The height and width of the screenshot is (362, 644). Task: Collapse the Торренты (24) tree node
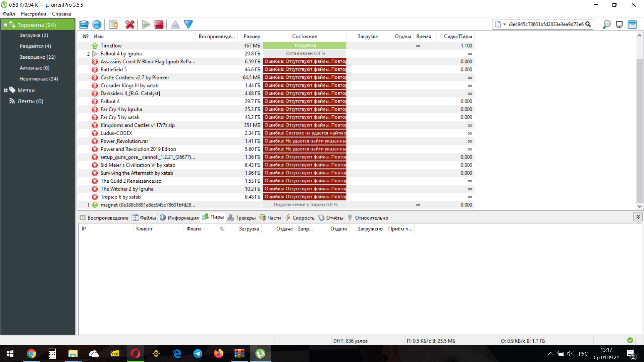[6, 25]
